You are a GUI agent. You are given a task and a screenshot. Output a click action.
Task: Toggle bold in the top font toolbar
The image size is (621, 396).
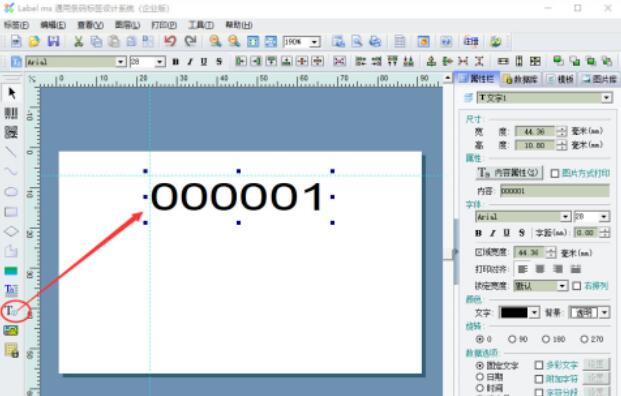pos(176,62)
